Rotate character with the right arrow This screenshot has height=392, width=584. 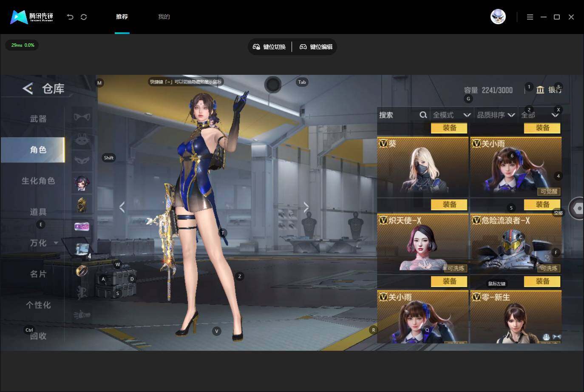(x=306, y=207)
